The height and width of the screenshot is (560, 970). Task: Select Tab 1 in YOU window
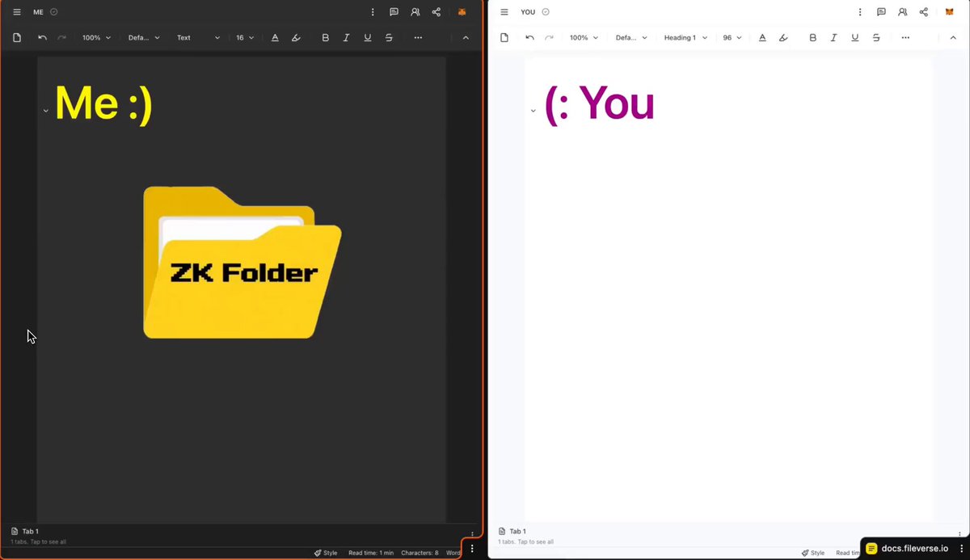tap(512, 531)
